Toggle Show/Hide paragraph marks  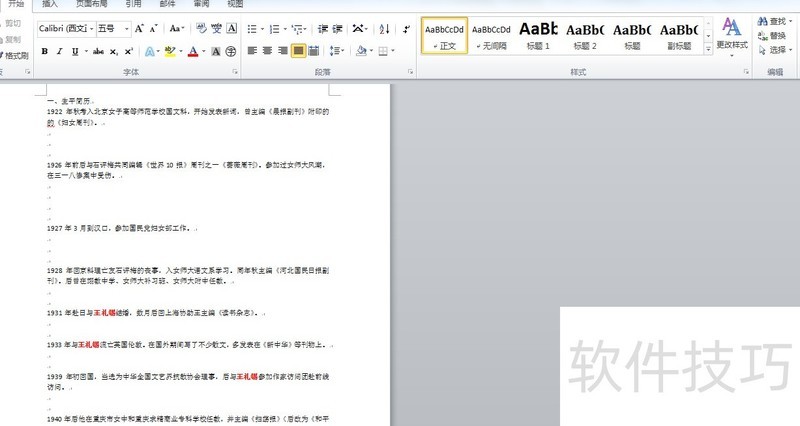tap(406, 29)
